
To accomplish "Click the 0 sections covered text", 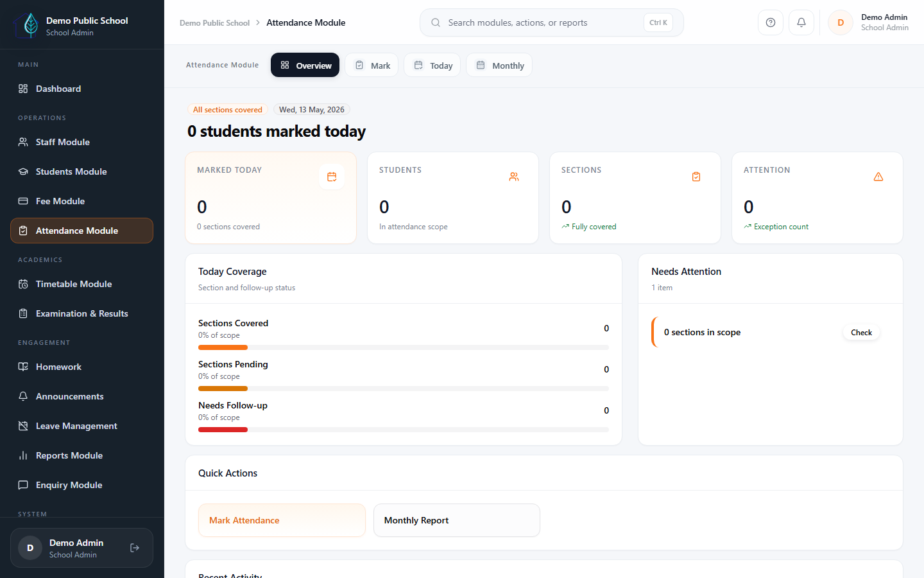I will 228,227.
